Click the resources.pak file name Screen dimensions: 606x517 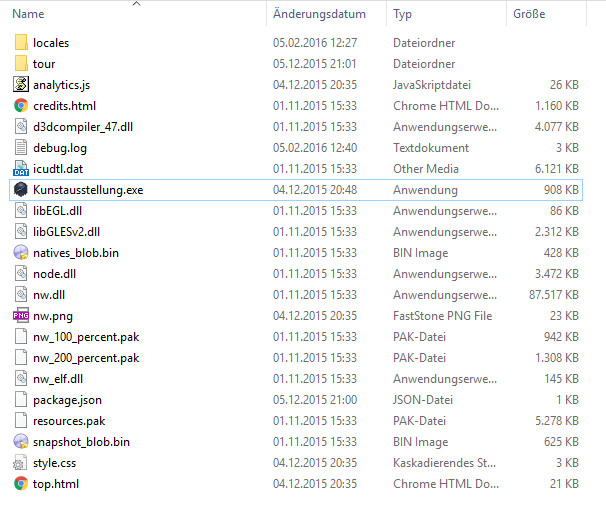tap(69, 421)
